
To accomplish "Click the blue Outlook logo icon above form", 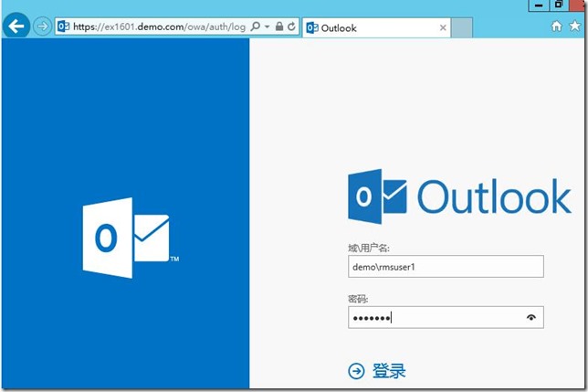I will pos(377,196).
